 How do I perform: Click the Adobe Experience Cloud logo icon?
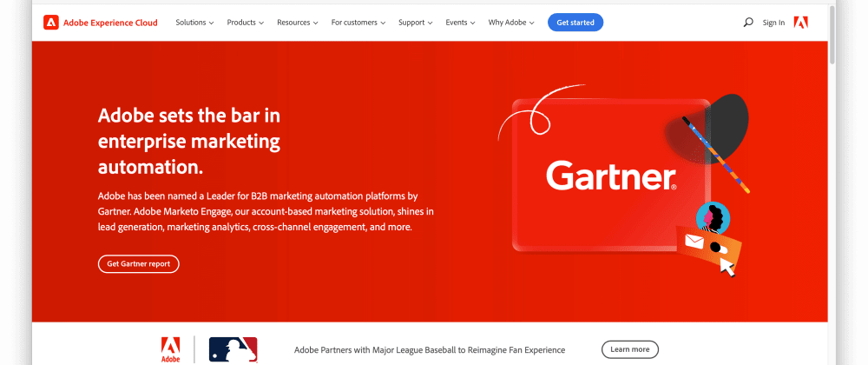tap(51, 23)
